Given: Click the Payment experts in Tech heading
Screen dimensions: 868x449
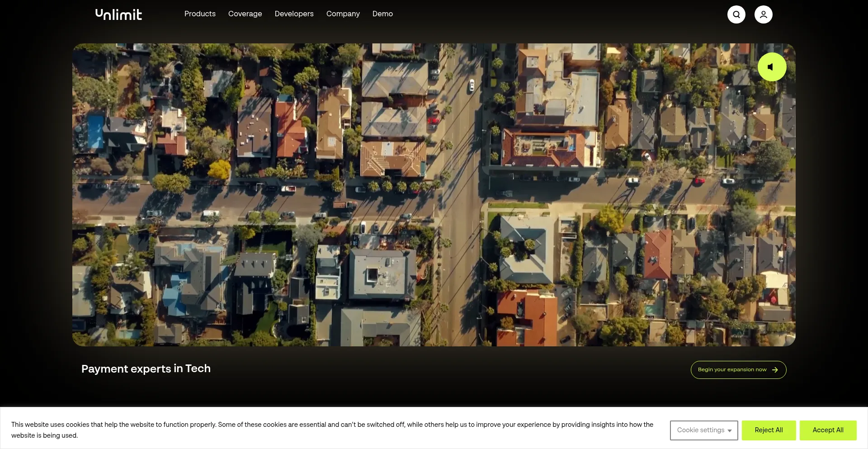Looking at the screenshot, I should coord(146,369).
